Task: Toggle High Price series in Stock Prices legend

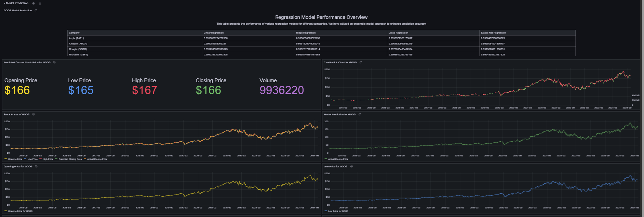Action: [x=48, y=159]
